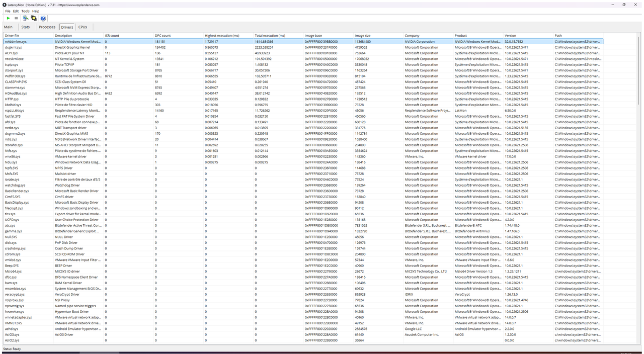This screenshot has width=644, height=354.
Task: Select the Drivers tab
Action: 67,27
